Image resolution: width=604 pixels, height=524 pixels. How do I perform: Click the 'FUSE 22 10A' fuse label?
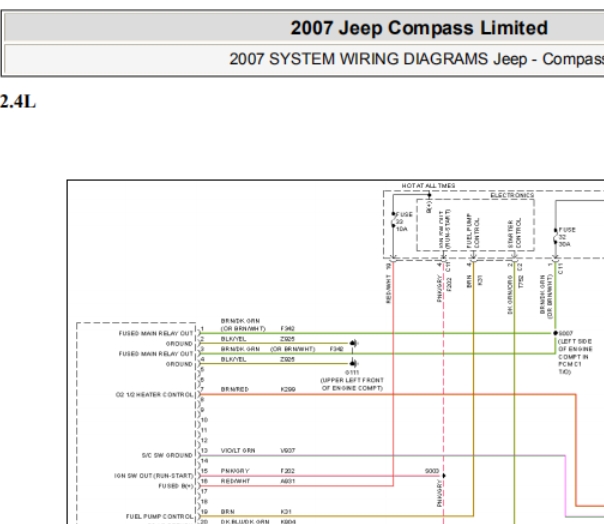[404, 222]
